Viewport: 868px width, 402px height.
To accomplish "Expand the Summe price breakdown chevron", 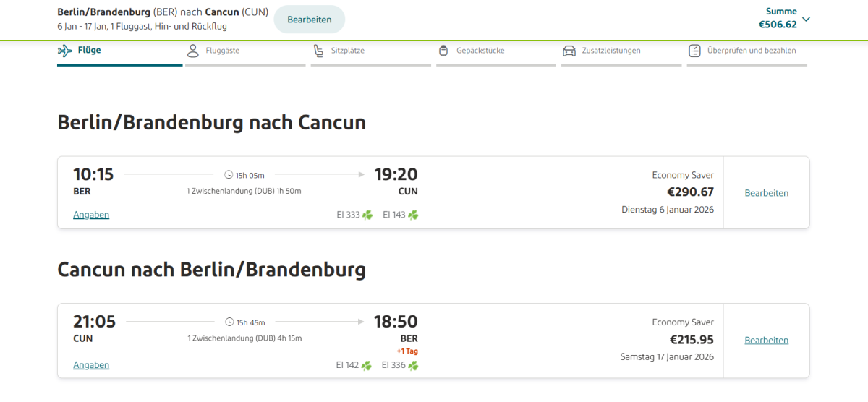I will [807, 19].
